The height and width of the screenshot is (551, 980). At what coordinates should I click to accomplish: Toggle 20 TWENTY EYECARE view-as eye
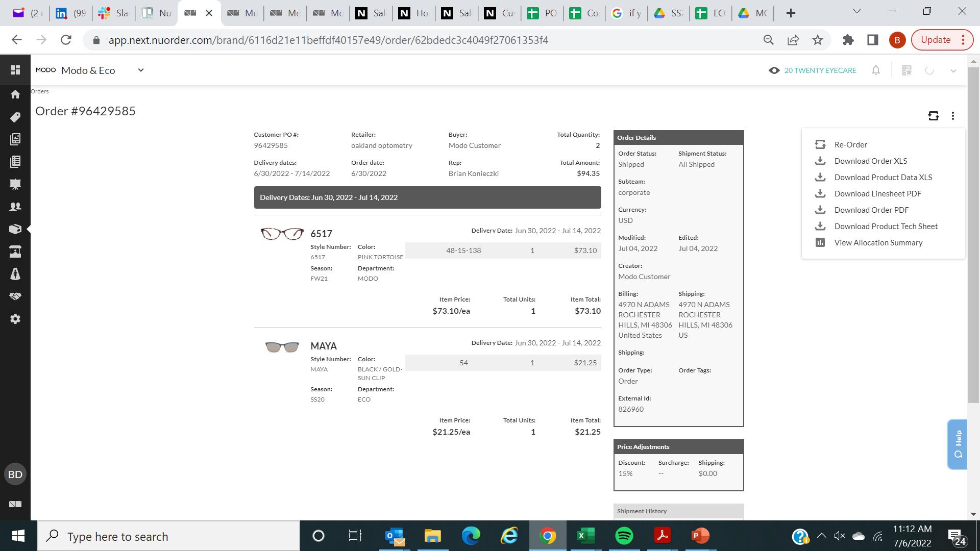click(x=774, y=70)
